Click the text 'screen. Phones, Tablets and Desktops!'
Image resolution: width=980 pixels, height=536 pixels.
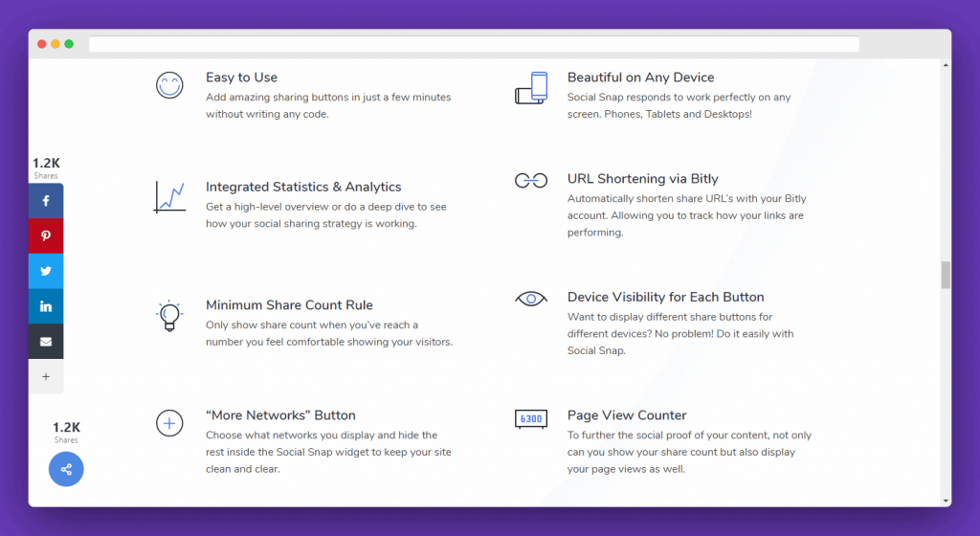659,114
